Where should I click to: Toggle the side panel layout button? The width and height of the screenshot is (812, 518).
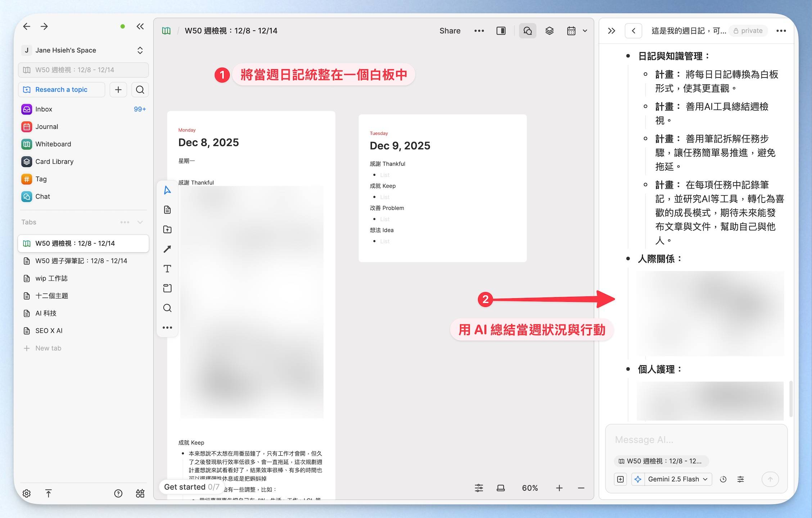pos(501,31)
